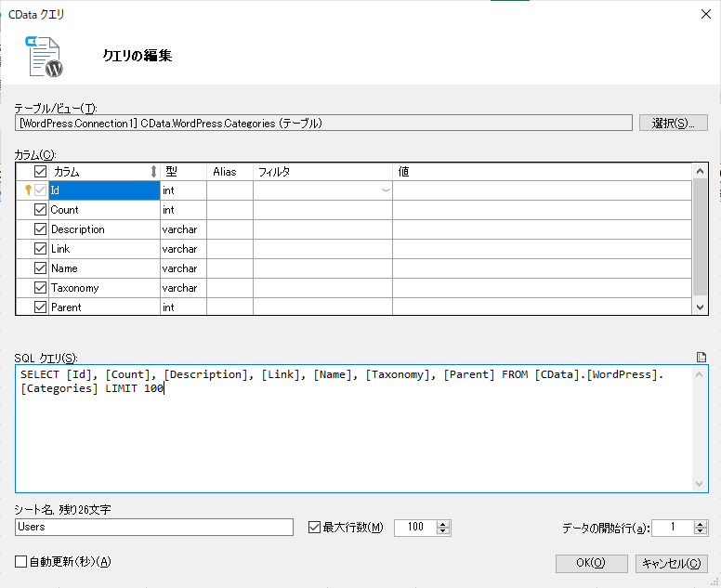Select the Count column name cell
Screen dimensions: 721x588
tap(104, 210)
